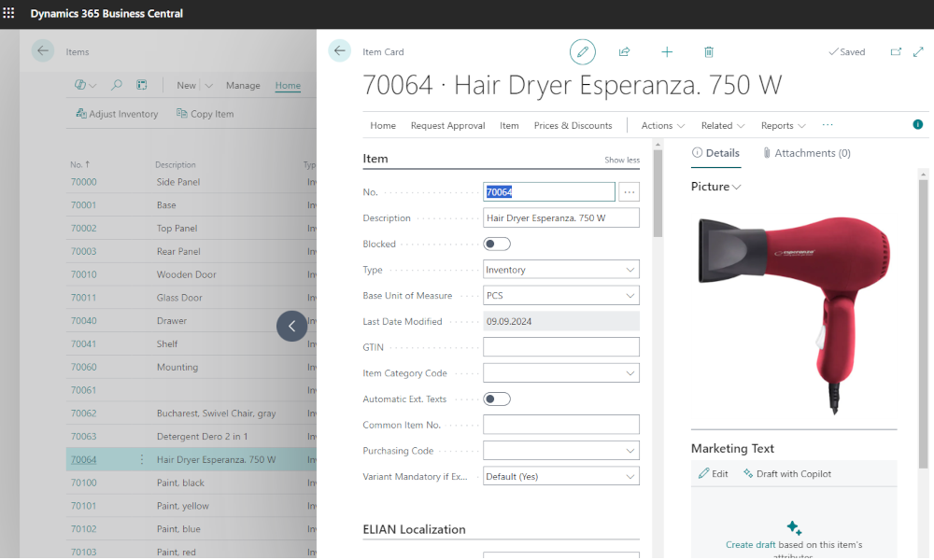Image resolution: width=934 pixels, height=560 pixels.
Task: Click the round collapse list arrow button
Action: pos(291,326)
